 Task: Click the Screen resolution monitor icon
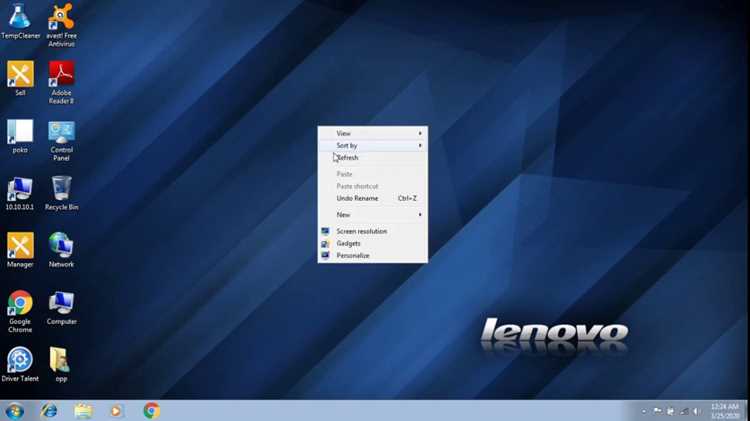tap(325, 231)
